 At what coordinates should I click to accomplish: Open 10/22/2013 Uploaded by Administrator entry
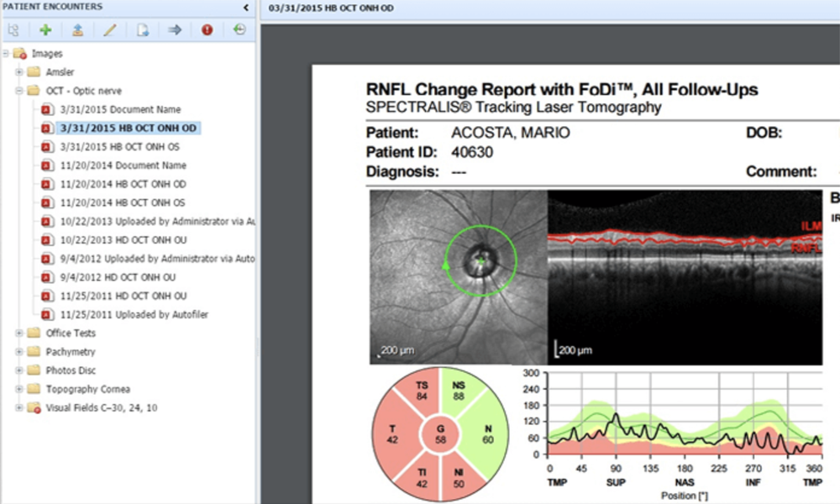[x=158, y=221]
